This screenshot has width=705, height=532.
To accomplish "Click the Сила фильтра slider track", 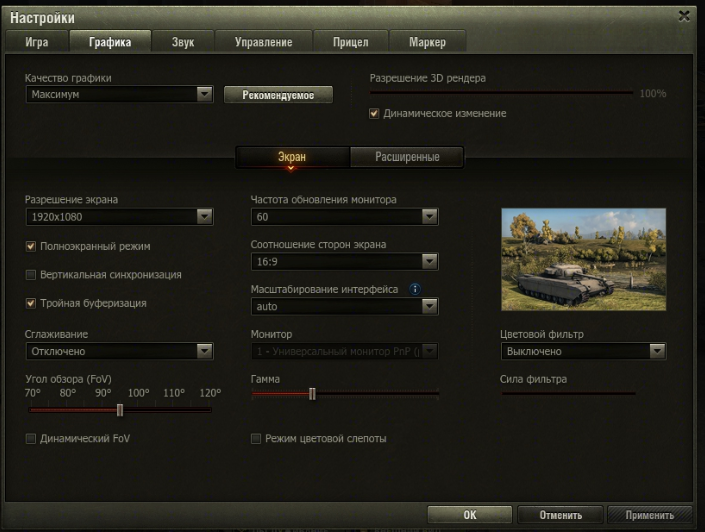I will [x=568, y=393].
